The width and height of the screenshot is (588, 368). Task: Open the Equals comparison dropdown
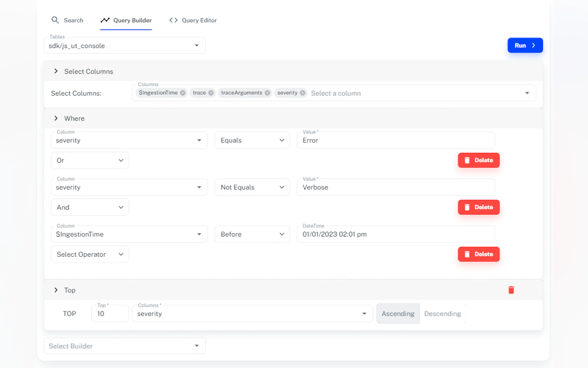252,140
